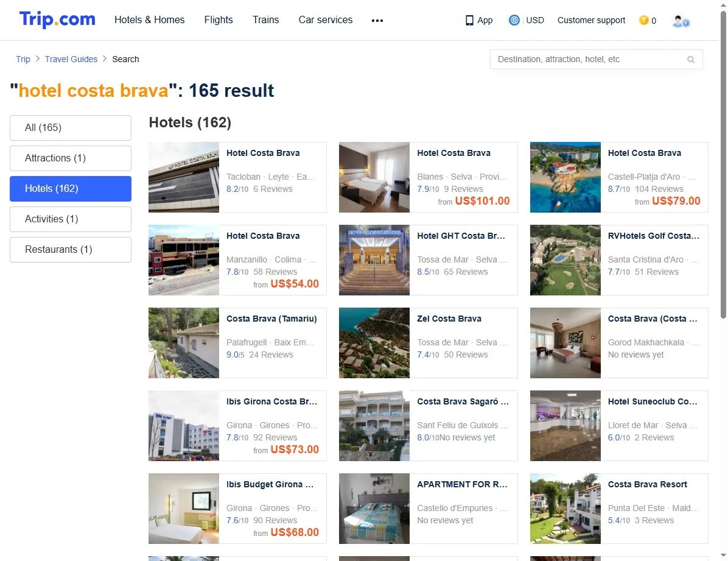
Task: Open Car services menu
Action: 326,20
